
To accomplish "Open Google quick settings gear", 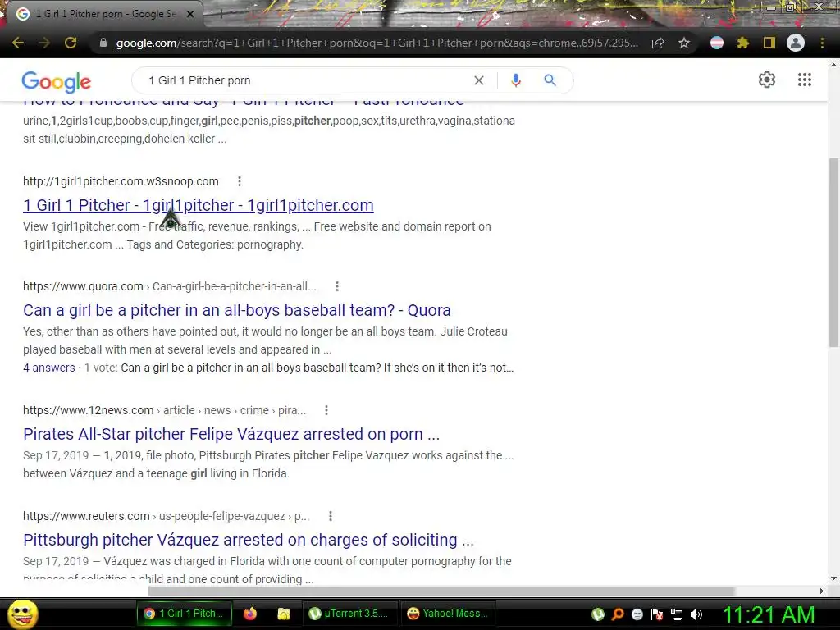I will click(767, 80).
